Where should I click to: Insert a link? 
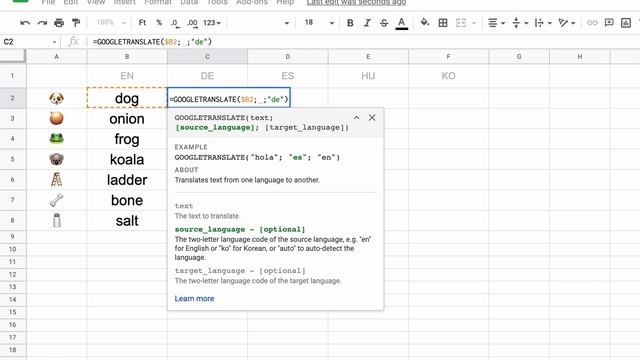pos(592,23)
